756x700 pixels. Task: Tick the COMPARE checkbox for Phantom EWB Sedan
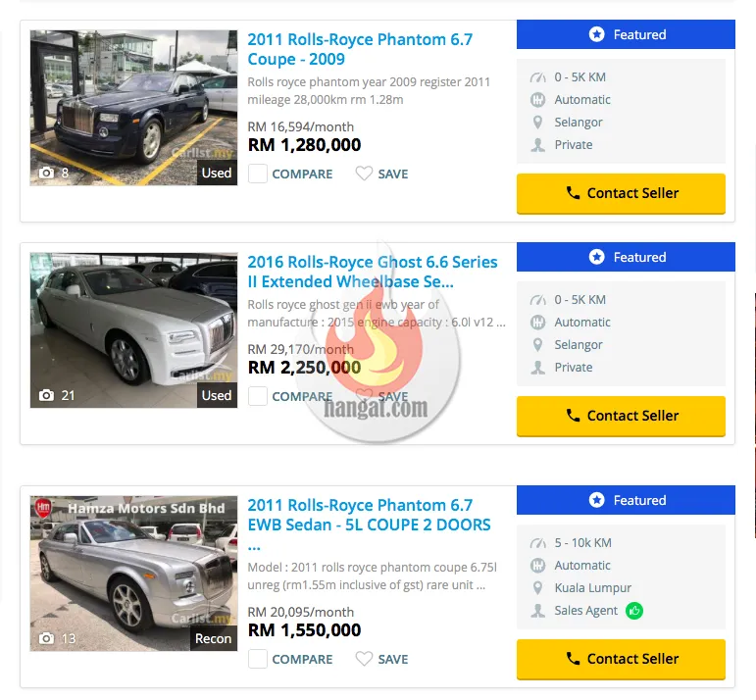(x=258, y=659)
